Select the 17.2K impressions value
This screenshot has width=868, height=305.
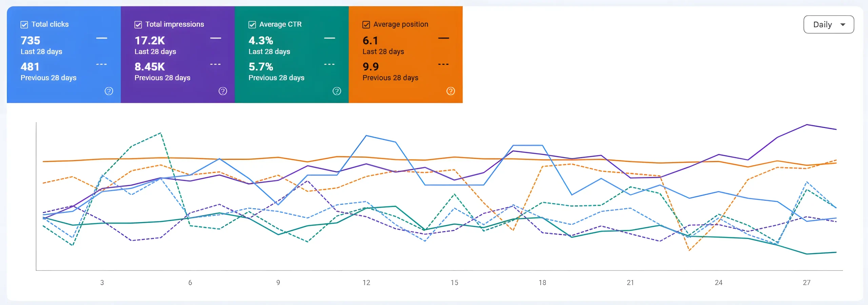[x=150, y=41]
